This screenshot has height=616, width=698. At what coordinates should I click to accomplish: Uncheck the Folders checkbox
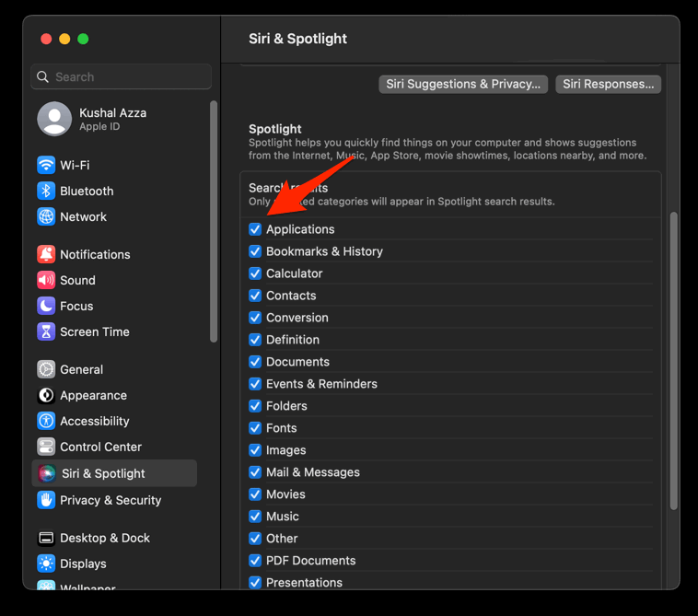255,406
